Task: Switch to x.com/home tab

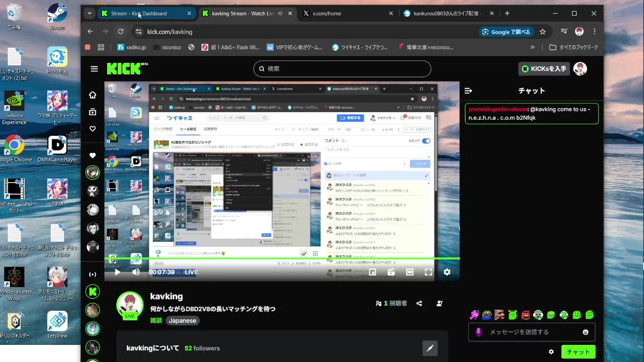Action: (x=348, y=14)
